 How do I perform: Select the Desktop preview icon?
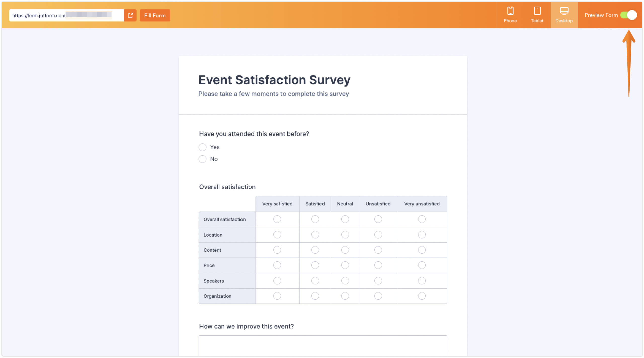[x=564, y=15]
